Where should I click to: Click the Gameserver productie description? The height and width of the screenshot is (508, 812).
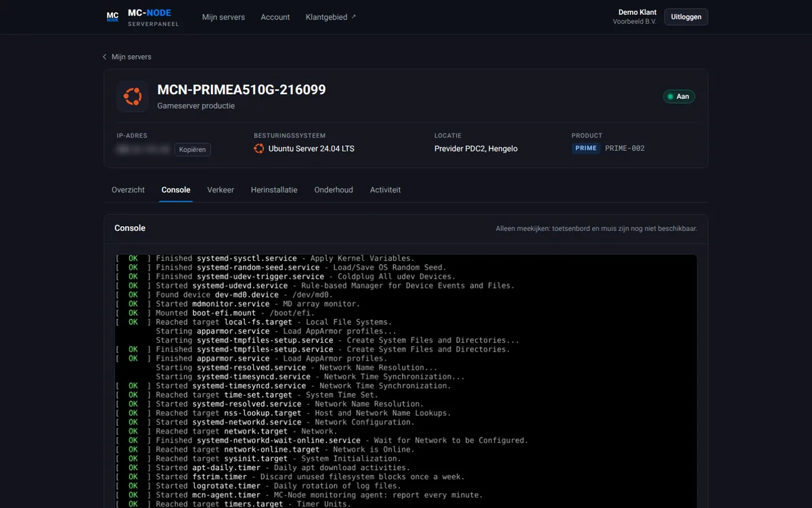[196, 106]
